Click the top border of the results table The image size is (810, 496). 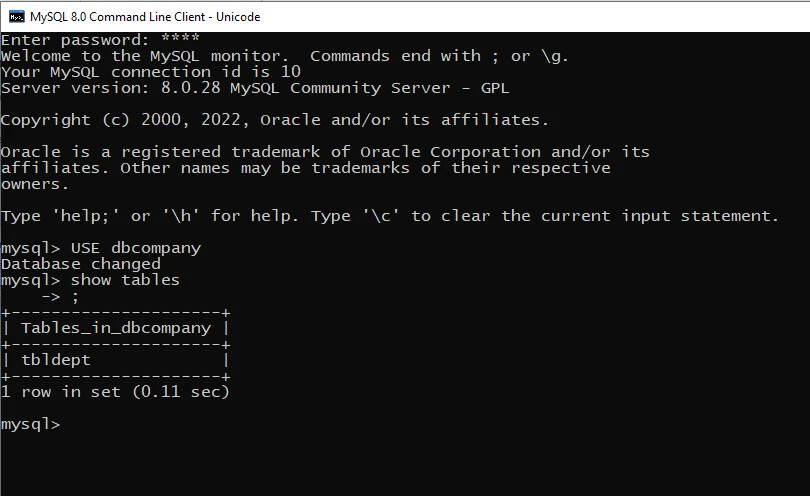coord(116,312)
